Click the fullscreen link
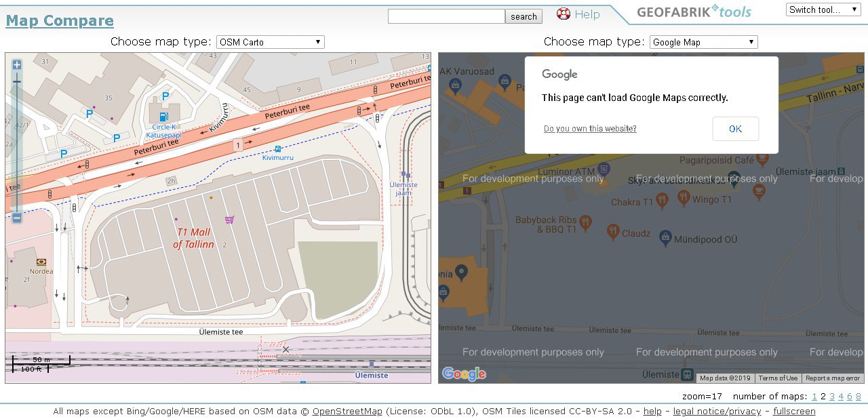 794,412
